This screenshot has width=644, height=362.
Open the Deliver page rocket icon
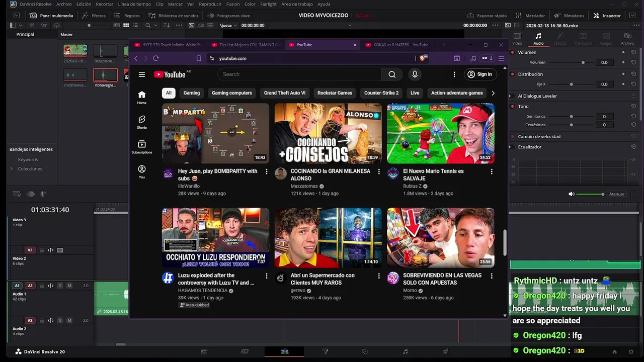pos(445,351)
